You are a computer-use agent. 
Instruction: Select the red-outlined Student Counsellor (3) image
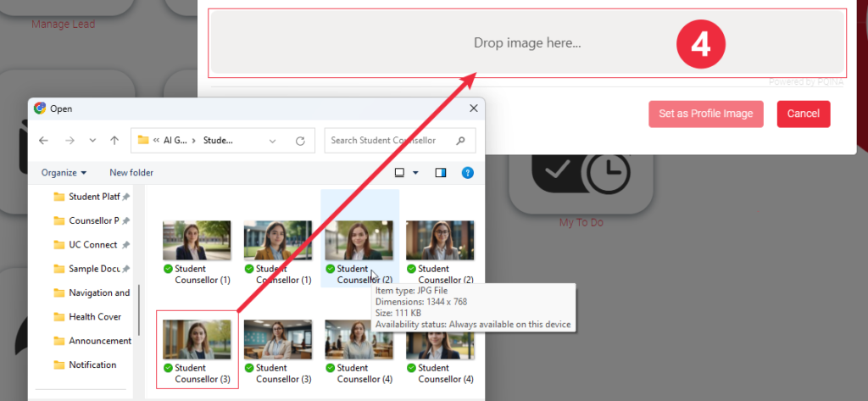pos(197,349)
